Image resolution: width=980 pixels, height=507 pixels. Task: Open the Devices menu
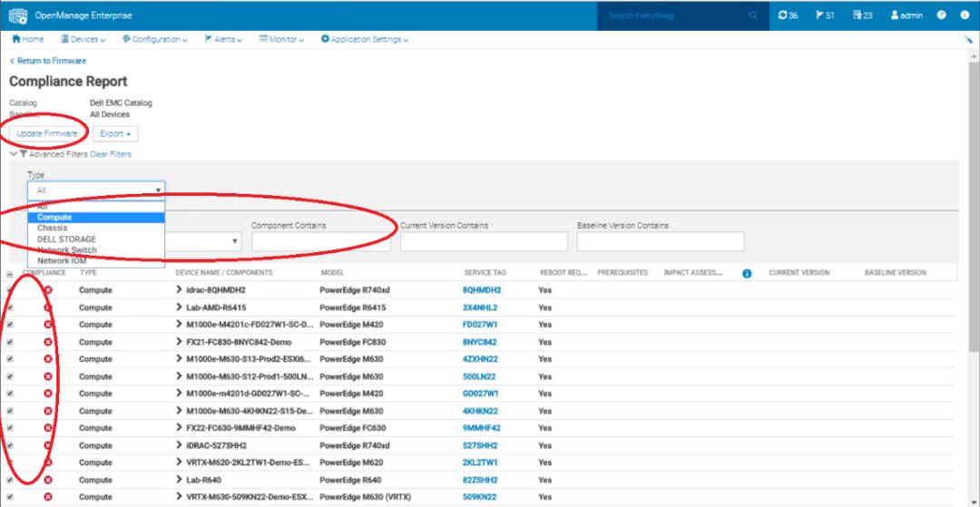click(x=83, y=39)
